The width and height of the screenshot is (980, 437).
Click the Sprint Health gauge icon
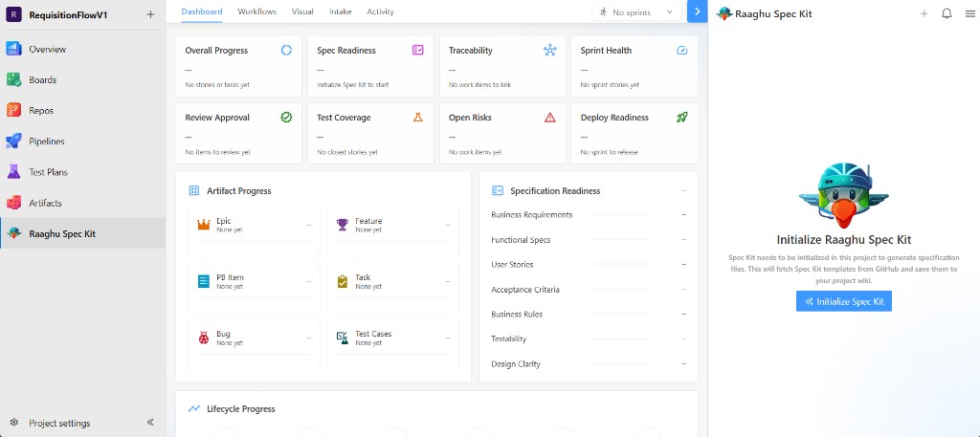pos(681,51)
